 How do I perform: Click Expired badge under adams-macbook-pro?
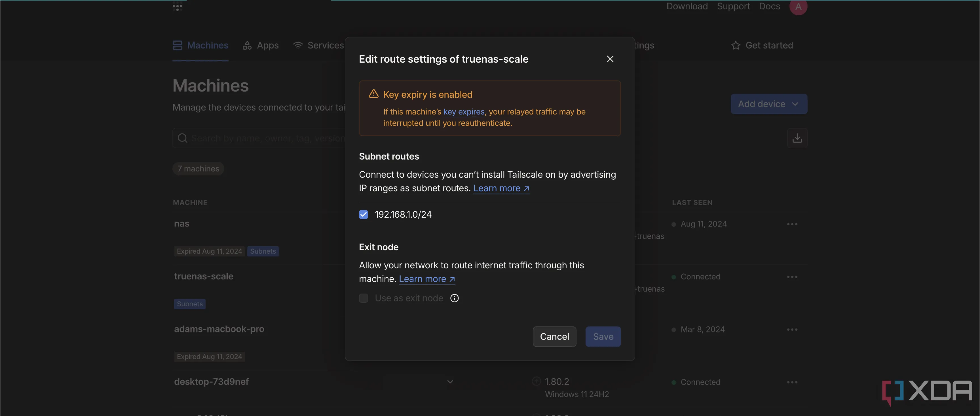[x=209, y=357]
